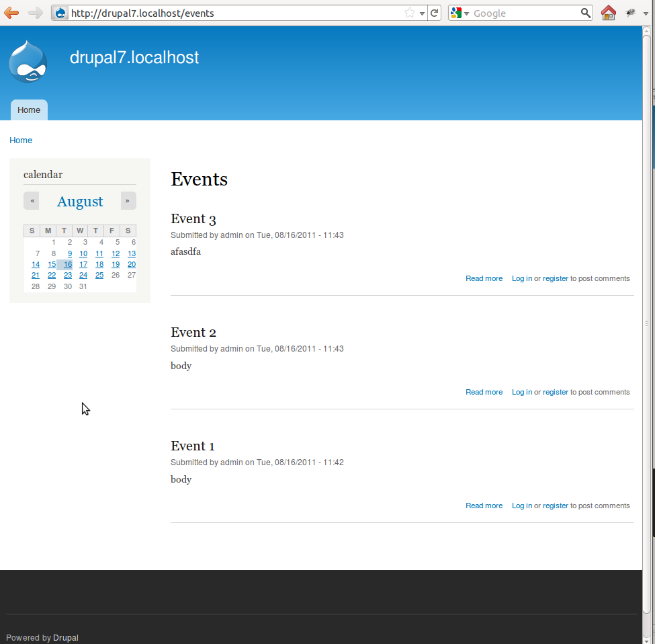Image resolution: width=655 pixels, height=644 pixels.
Task: Click register under Event 2
Action: (555, 393)
